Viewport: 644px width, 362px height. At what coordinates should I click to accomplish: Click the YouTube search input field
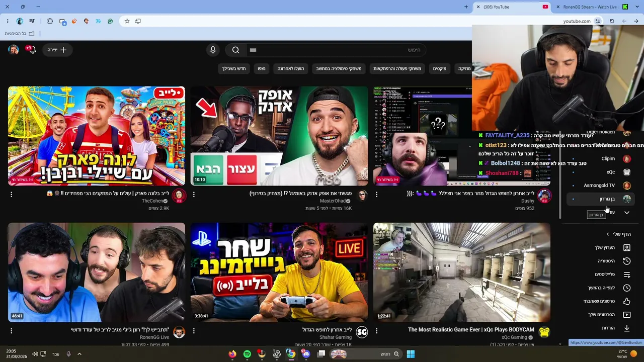coord(337,50)
